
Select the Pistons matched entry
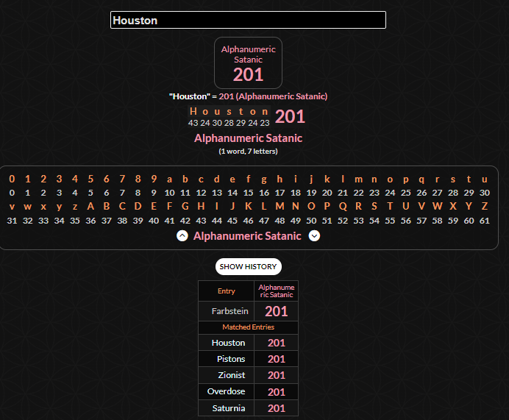[231, 359]
